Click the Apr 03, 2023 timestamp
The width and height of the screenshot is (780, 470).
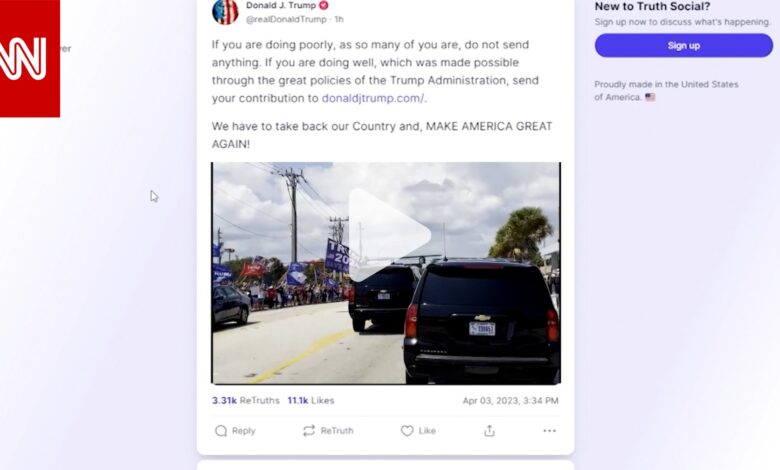(x=510, y=400)
